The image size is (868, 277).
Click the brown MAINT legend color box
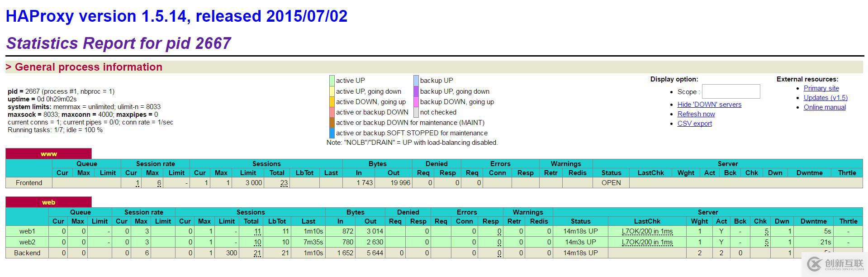coord(332,123)
